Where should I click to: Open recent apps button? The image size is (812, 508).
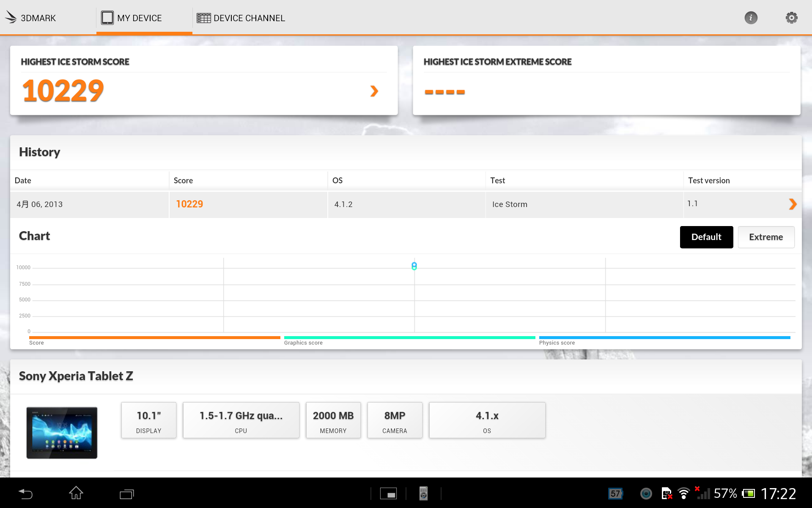pos(126,494)
